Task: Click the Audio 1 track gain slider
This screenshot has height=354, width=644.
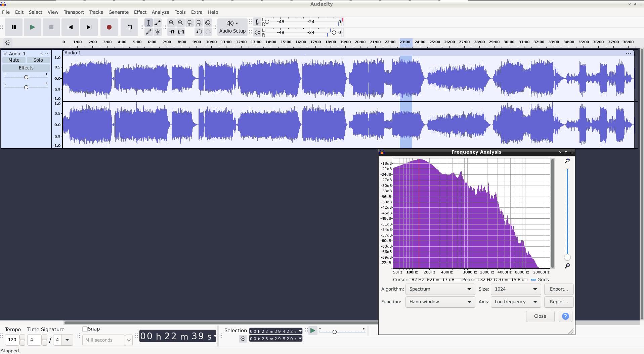Action: (26, 77)
